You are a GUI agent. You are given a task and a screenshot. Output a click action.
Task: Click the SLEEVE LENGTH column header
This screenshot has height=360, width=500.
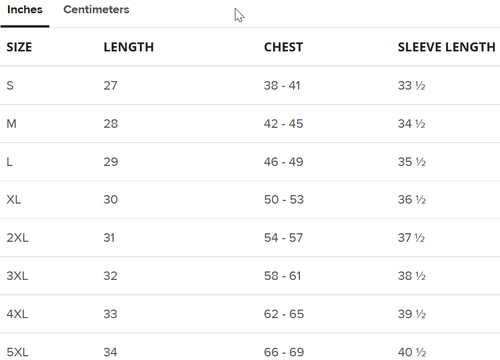(446, 47)
